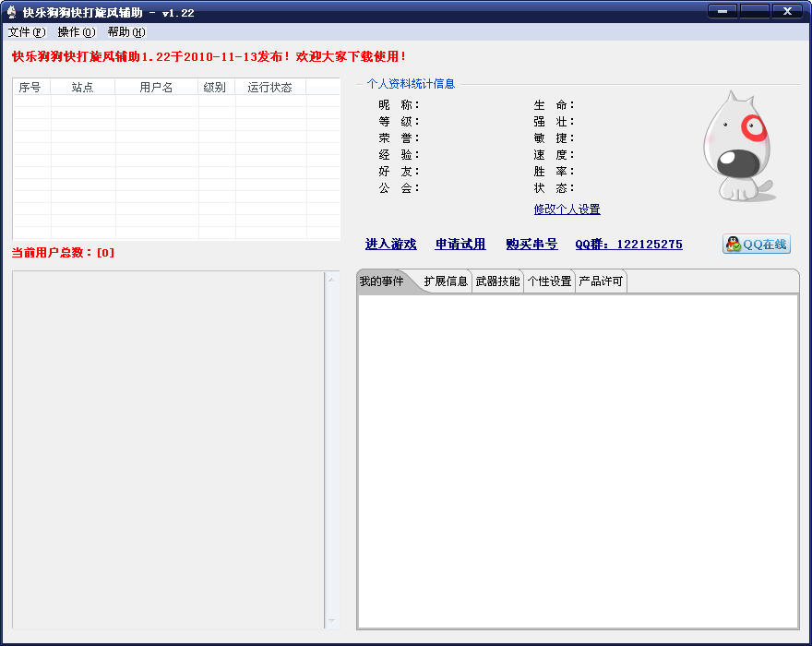The height and width of the screenshot is (646, 812).
Task: Click the QQ群: 122125275 link
Action: coord(628,244)
